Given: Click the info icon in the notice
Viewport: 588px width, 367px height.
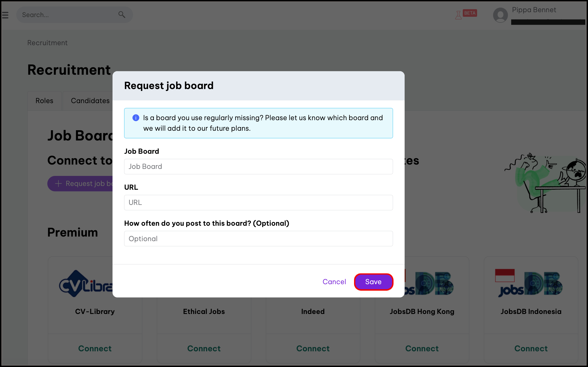Looking at the screenshot, I should (x=136, y=118).
